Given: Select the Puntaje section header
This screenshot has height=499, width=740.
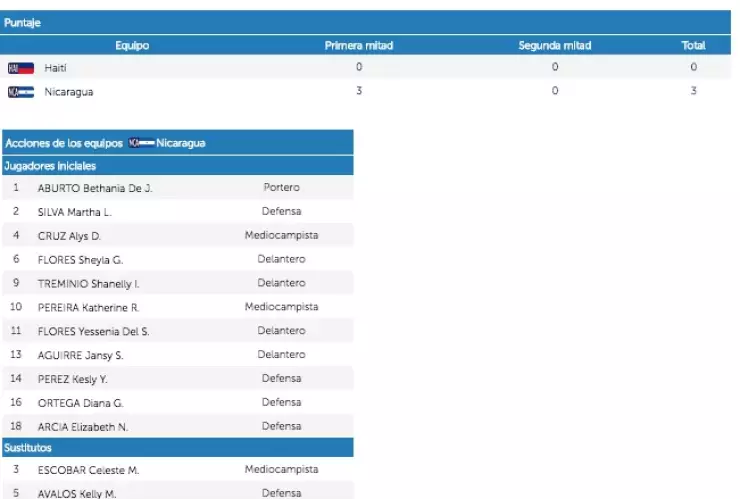Looking at the screenshot, I should point(23,22).
